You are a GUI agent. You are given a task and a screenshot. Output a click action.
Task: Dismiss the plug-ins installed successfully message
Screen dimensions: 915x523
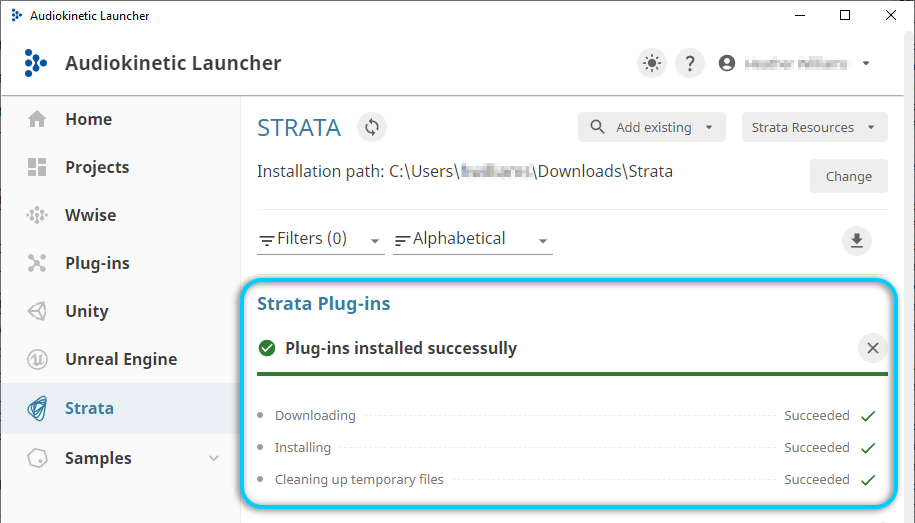[873, 348]
